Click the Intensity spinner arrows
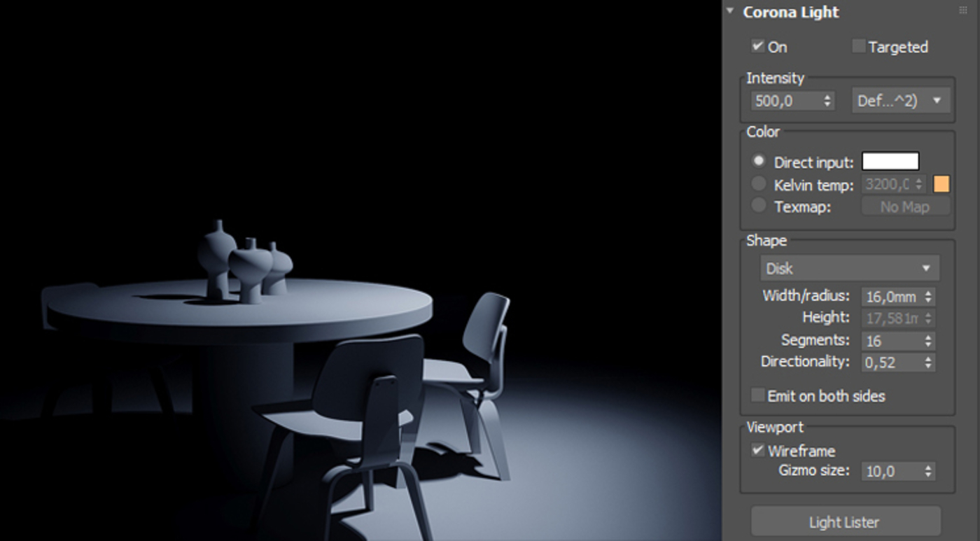 point(828,101)
